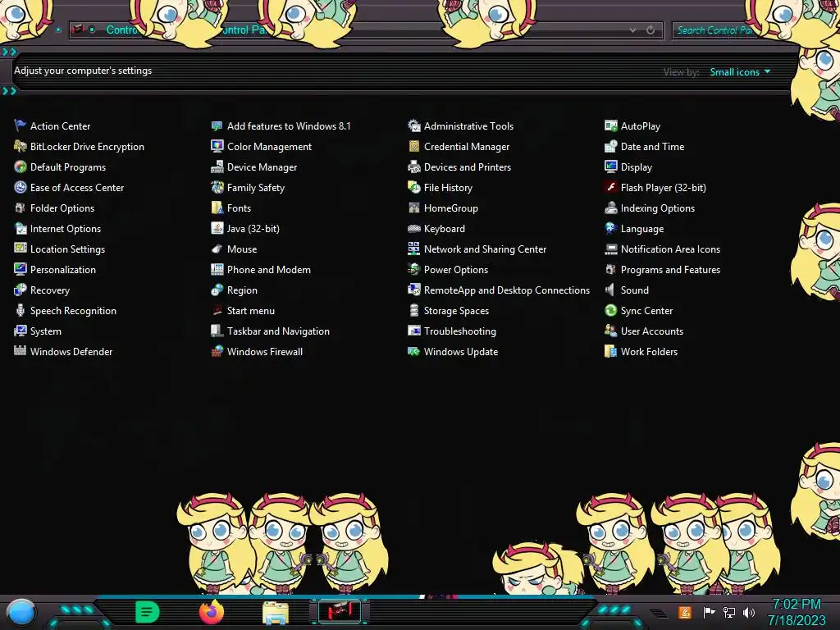Open the HomeGroup icon
This screenshot has width=840, height=630.
click(414, 208)
